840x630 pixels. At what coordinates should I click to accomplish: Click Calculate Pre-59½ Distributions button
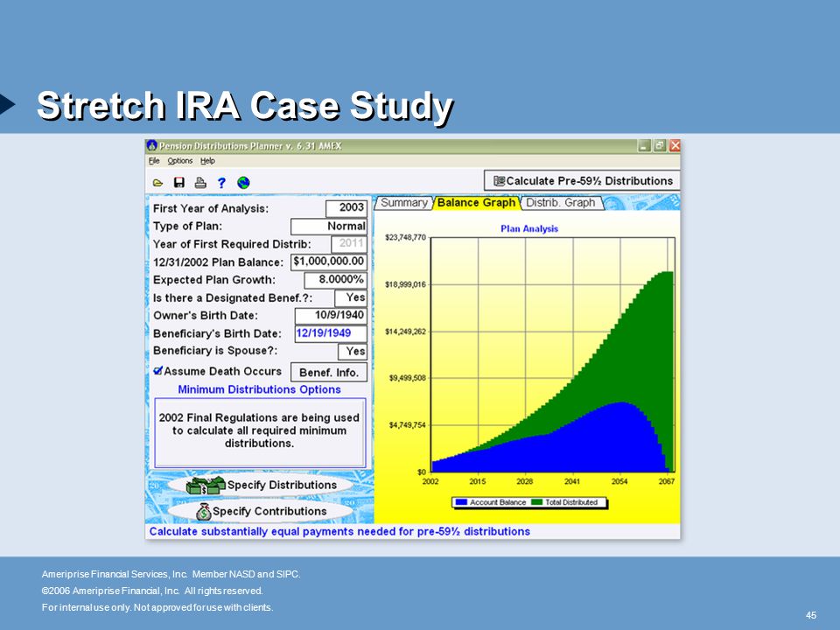tap(583, 180)
